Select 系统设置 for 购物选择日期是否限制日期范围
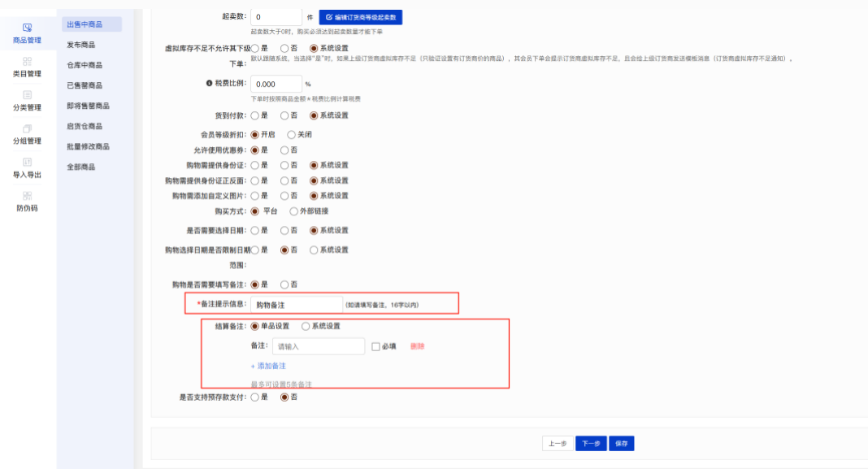Image resolution: width=868 pixels, height=469 pixels. click(314, 250)
